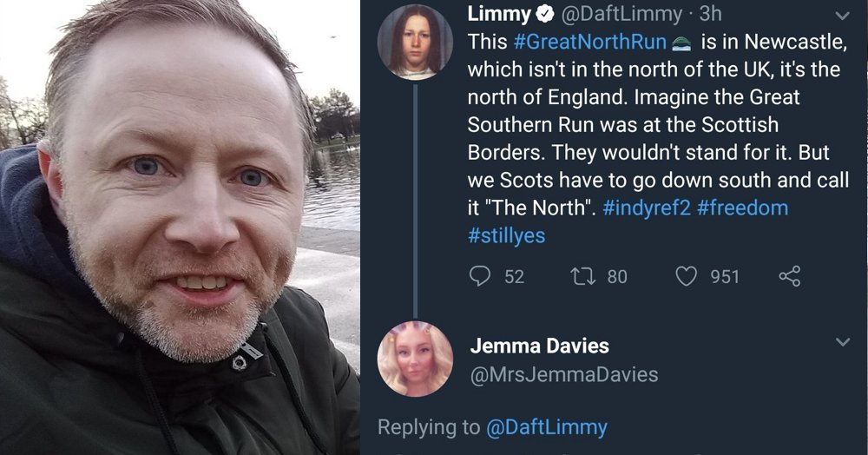Click the @DaftLimmy mention in reply line
The width and height of the screenshot is (868, 455).
(x=546, y=426)
